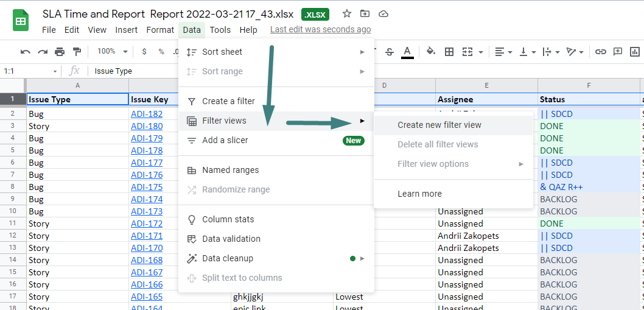
Task: Open the ADI-182 issue link
Action: click(x=147, y=114)
